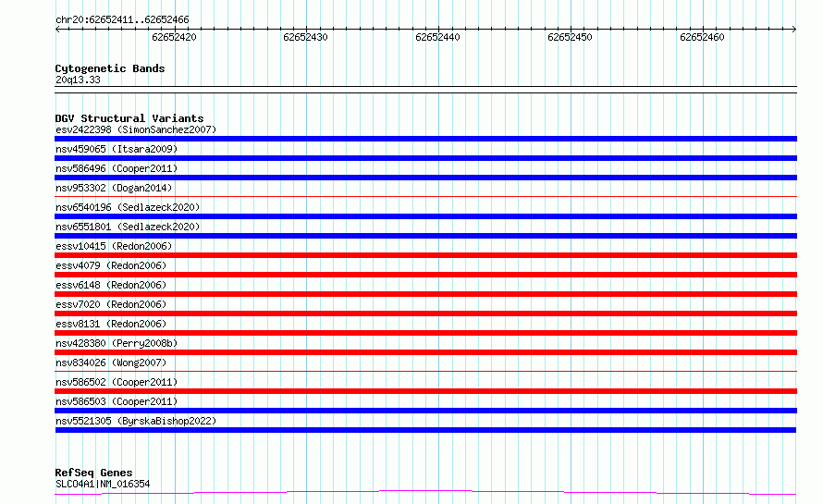Screen dimensions: 823x504
Task: Click the RefSeq Genes track title
Action: click(x=93, y=473)
